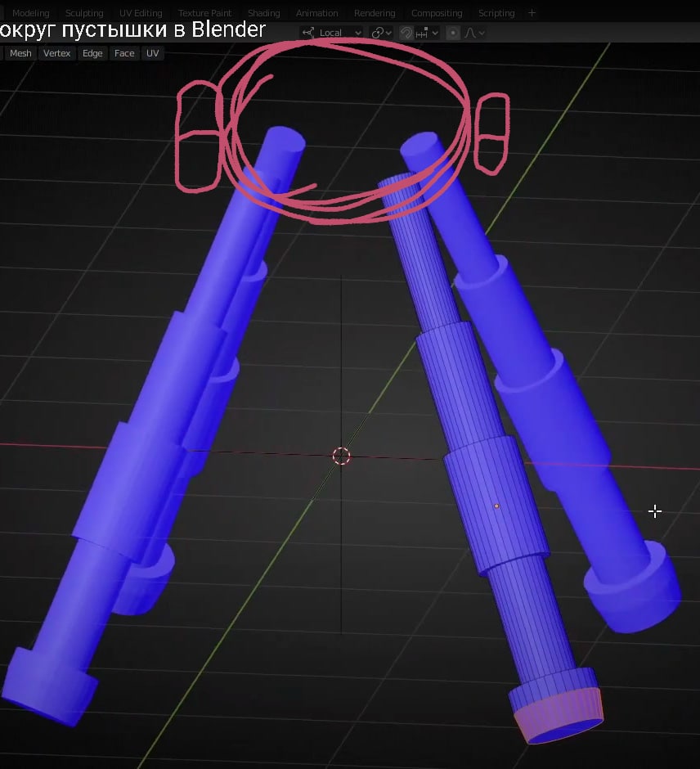Open the Face menu
700x769 pixels.
[124, 53]
